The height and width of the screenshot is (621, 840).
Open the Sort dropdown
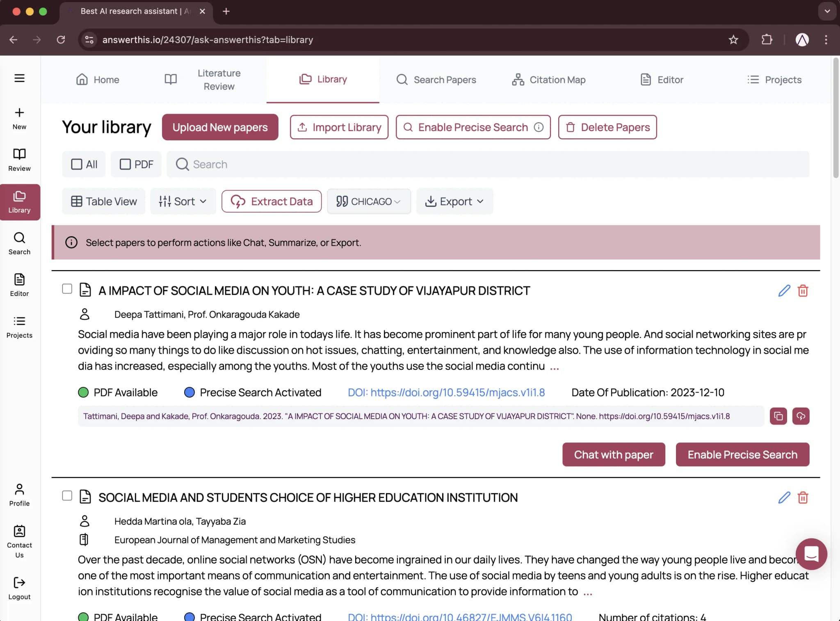pos(183,202)
